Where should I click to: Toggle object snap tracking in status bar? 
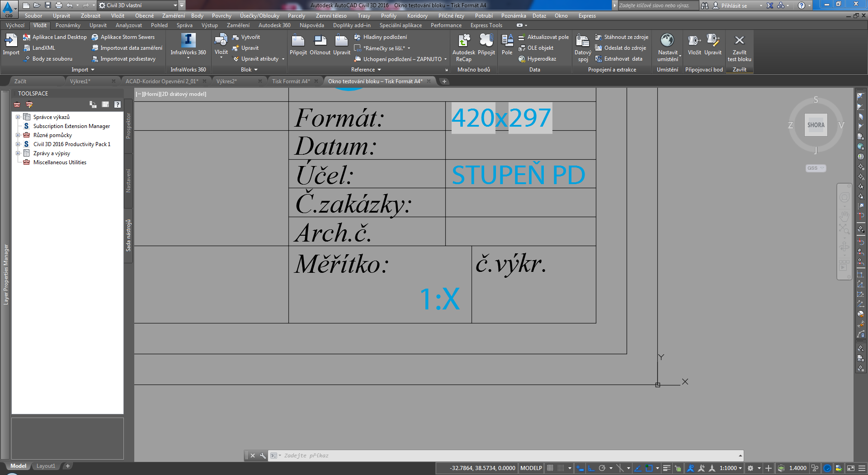pos(638,468)
